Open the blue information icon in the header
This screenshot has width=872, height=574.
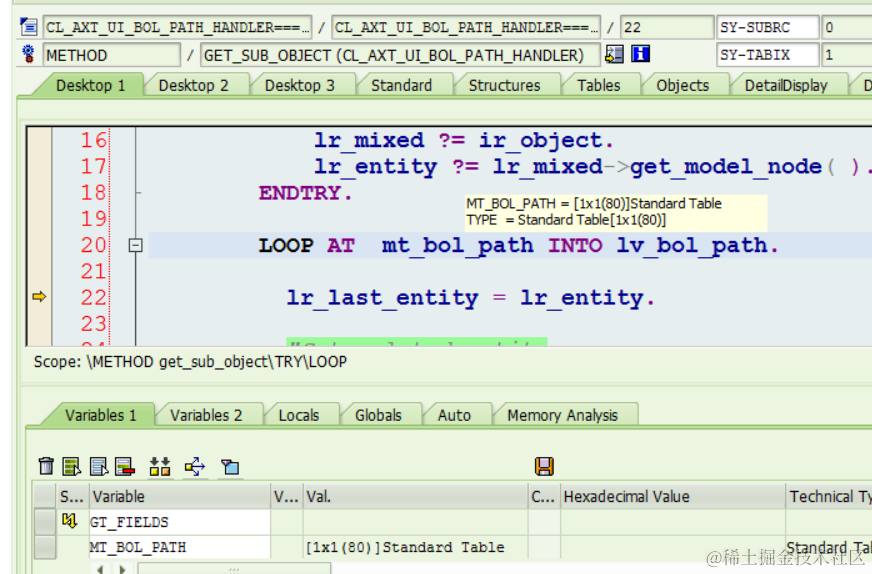[641, 54]
